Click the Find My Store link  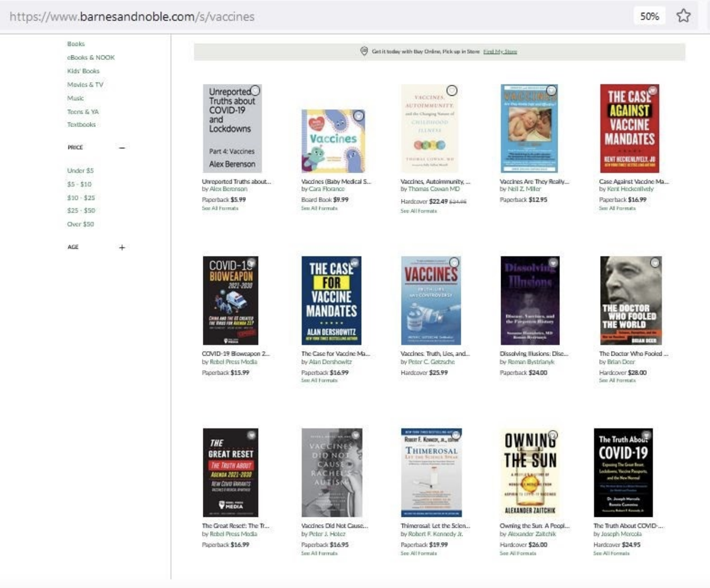pyautogui.click(x=500, y=52)
